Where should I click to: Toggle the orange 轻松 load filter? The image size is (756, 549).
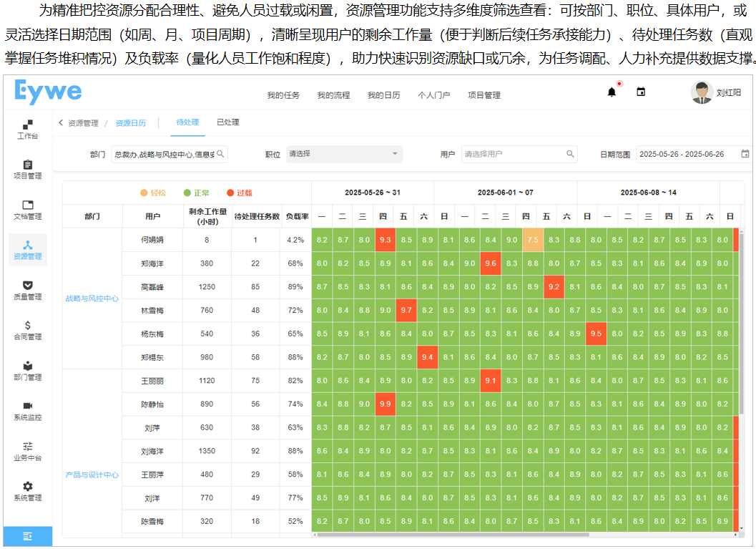pos(152,193)
